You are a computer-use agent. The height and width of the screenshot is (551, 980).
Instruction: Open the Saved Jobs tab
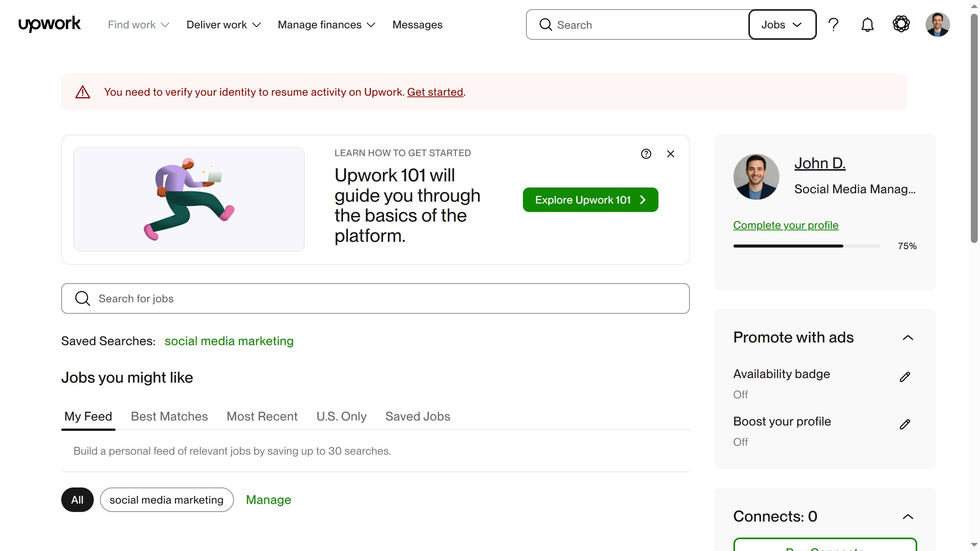point(418,416)
